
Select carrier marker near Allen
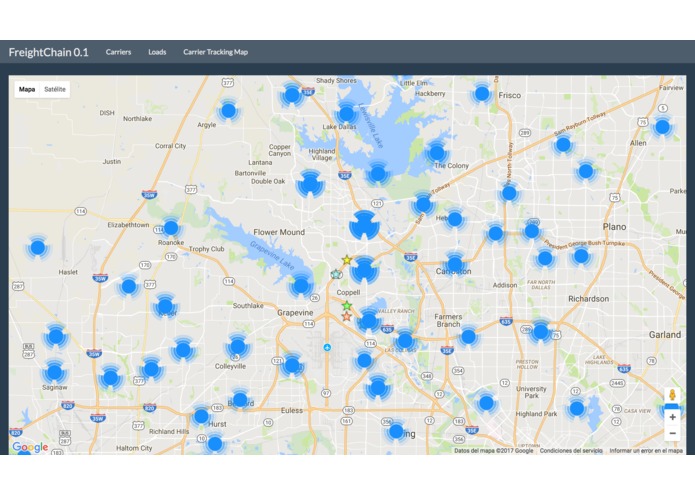click(662, 127)
